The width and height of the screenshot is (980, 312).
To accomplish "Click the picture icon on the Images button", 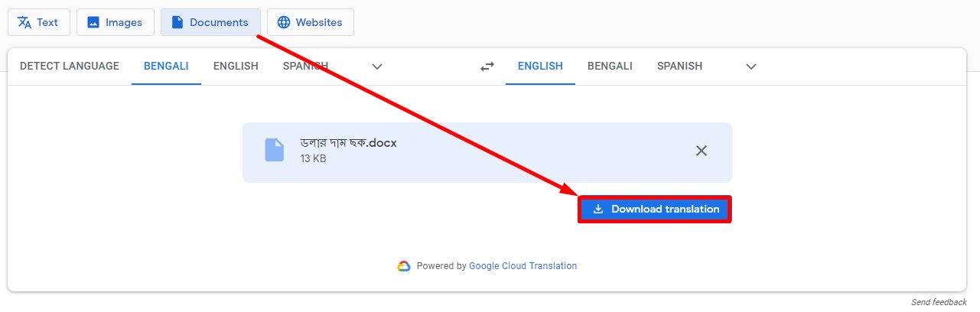I will tap(93, 22).
